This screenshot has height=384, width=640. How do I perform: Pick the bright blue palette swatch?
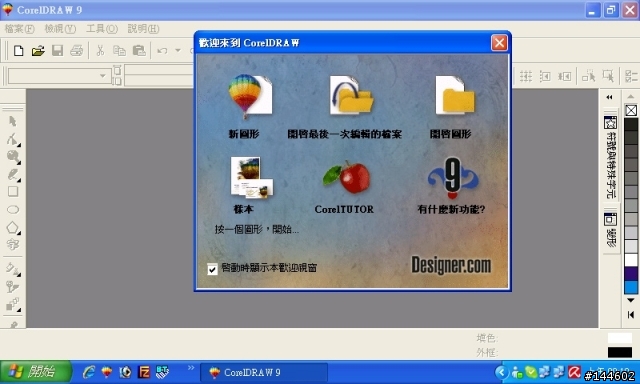click(631, 287)
